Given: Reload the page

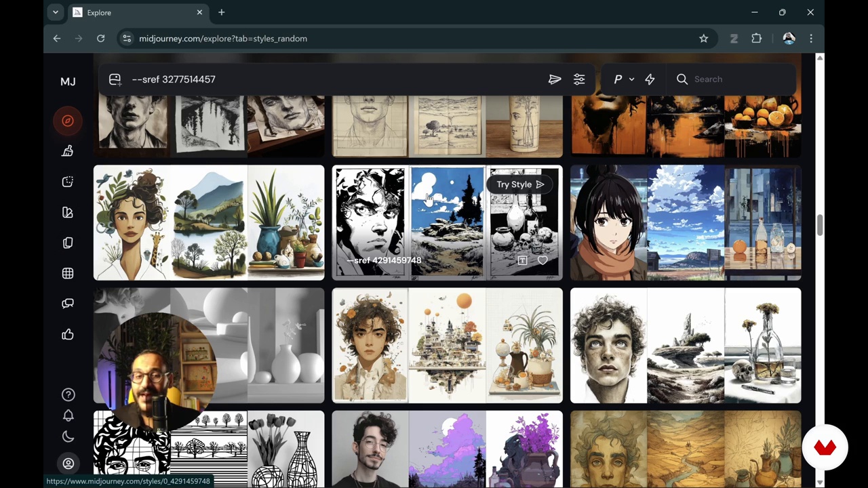Looking at the screenshot, I should pyautogui.click(x=100, y=39).
